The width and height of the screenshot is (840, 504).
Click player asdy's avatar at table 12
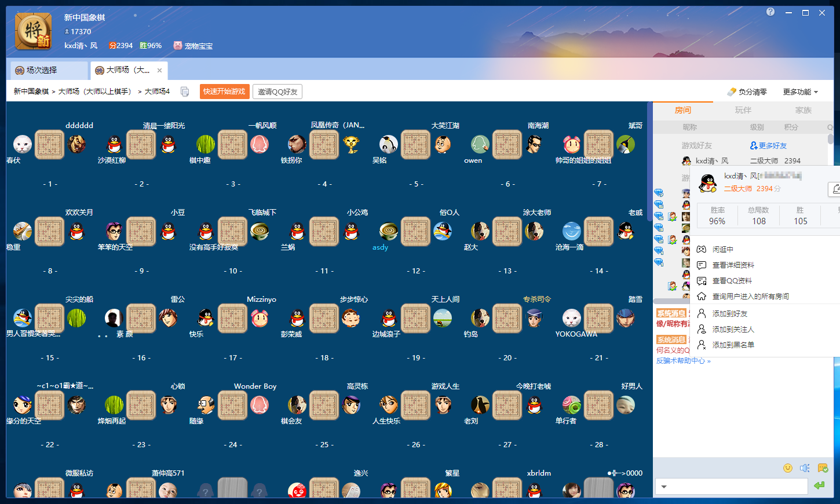coord(389,231)
